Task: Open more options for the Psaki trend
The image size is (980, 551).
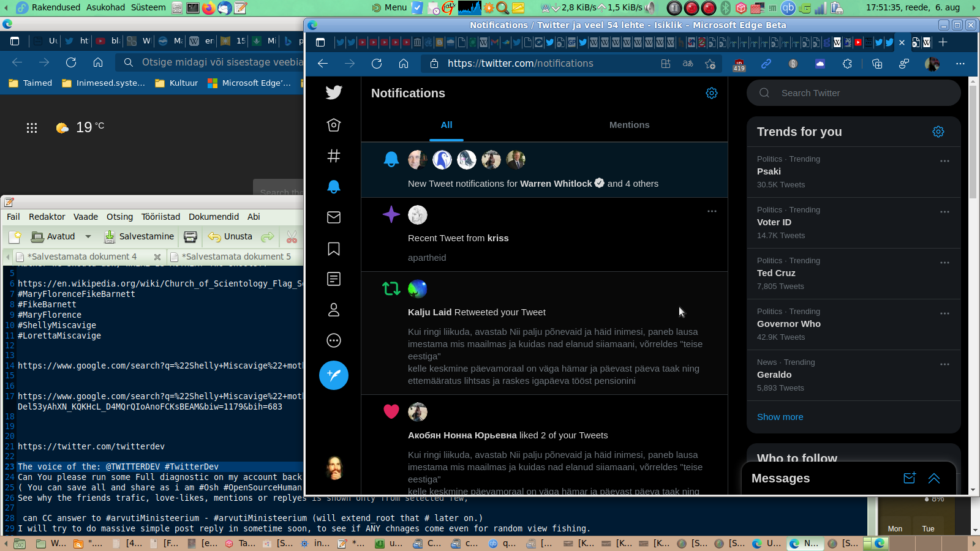Action: 944,161
